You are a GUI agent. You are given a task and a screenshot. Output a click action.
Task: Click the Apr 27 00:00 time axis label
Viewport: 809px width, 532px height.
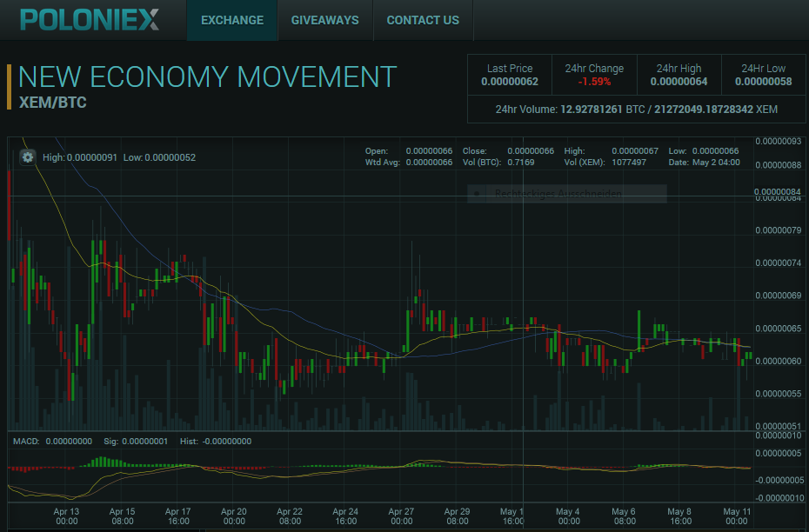click(x=401, y=516)
